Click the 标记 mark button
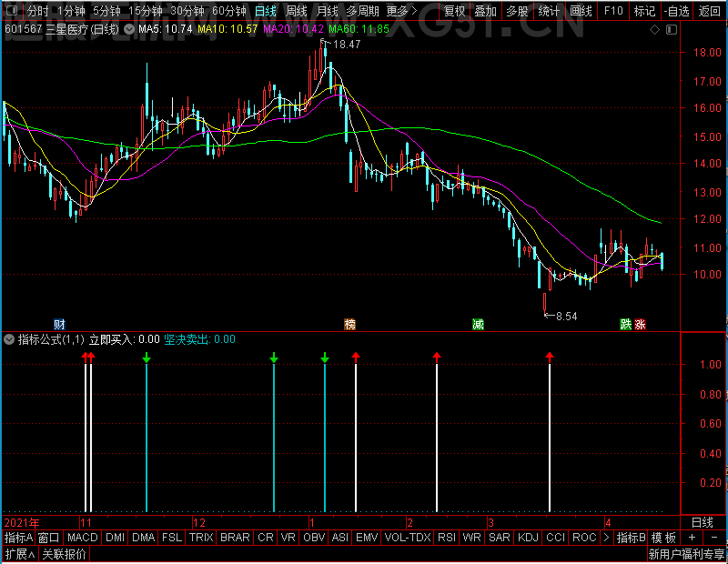The height and width of the screenshot is (564, 728). 644,10
